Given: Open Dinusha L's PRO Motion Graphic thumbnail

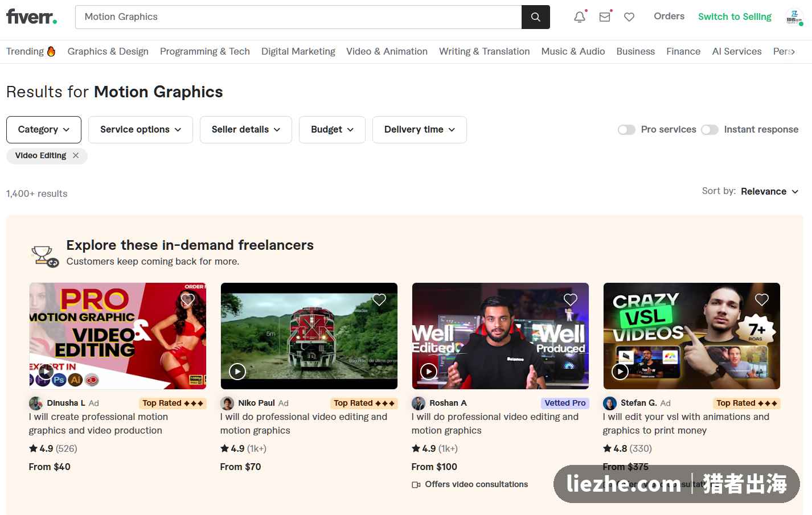Looking at the screenshot, I should (118, 336).
